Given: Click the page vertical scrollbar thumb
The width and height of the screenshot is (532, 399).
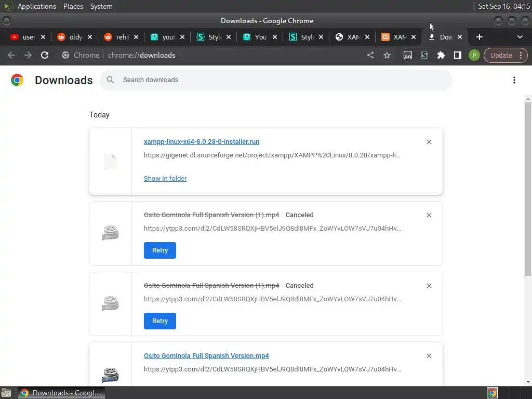Looking at the screenshot, I should 528,189.
